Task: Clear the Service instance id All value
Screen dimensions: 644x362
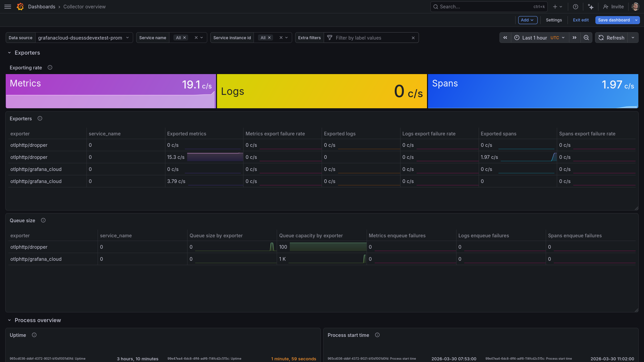Action: [x=270, y=38]
